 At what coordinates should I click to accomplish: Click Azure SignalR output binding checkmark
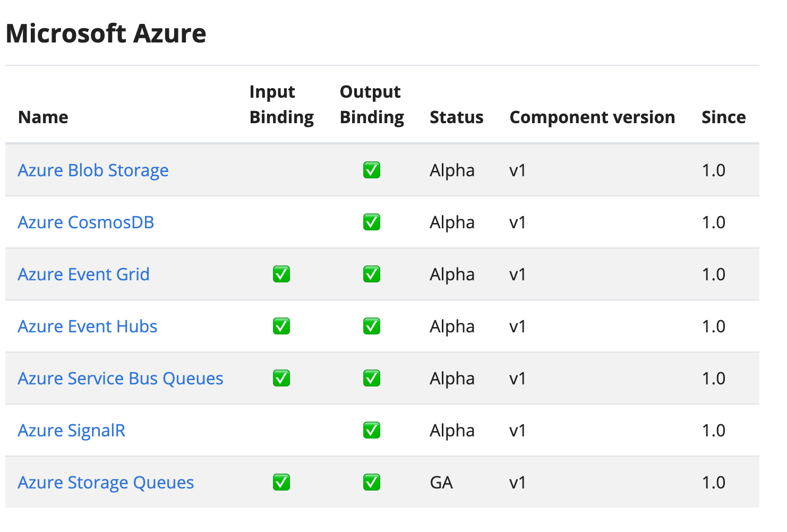tap(372, 431)
